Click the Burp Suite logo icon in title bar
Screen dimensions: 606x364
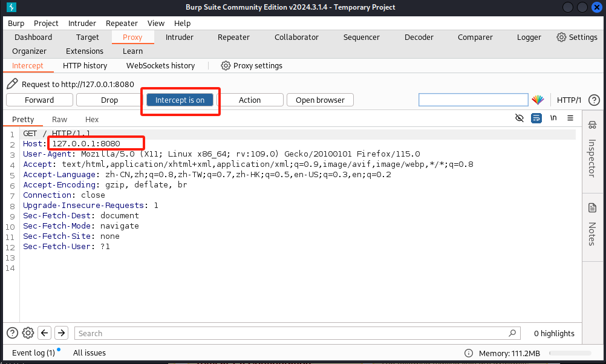click(x=11, y=7)
